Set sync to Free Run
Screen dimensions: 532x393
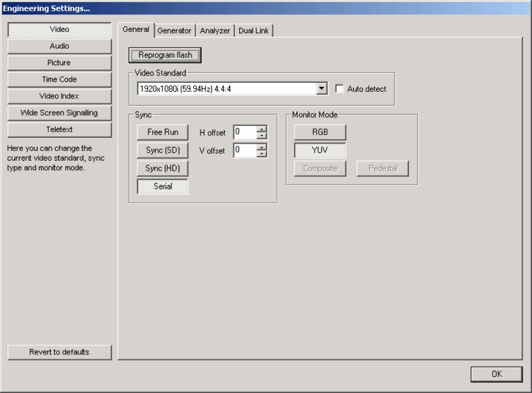(x=162, y=132)
